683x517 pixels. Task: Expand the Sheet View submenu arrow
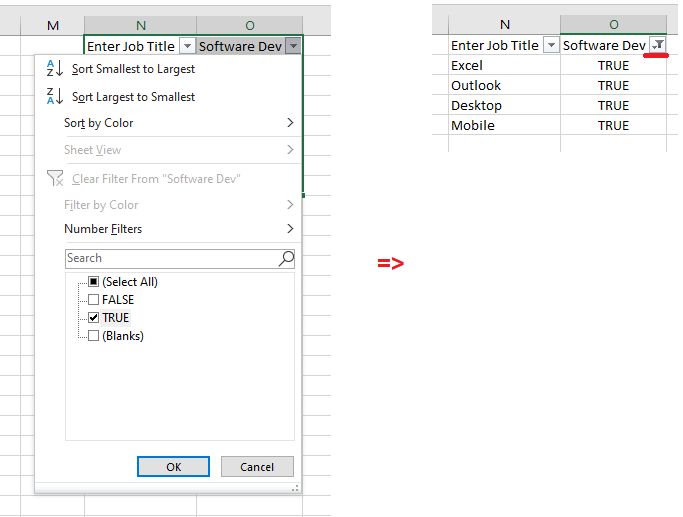tap(290, 150)
